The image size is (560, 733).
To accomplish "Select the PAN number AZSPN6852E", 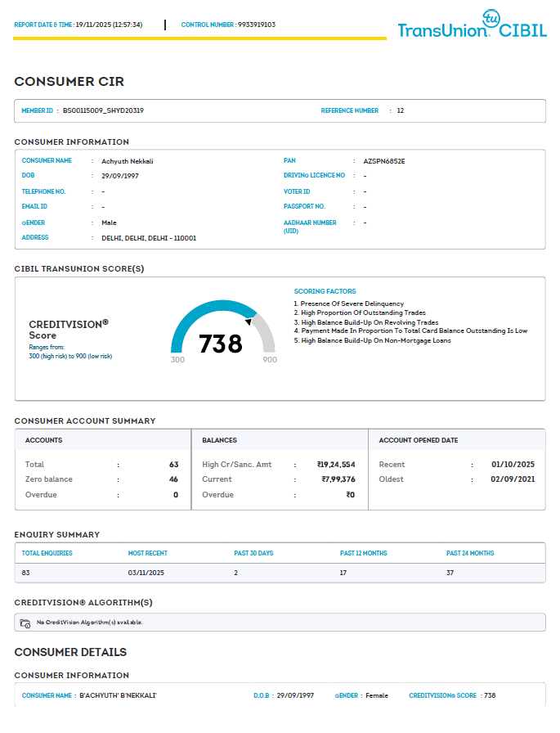I will pyautogui.click(x=383, y=161).
